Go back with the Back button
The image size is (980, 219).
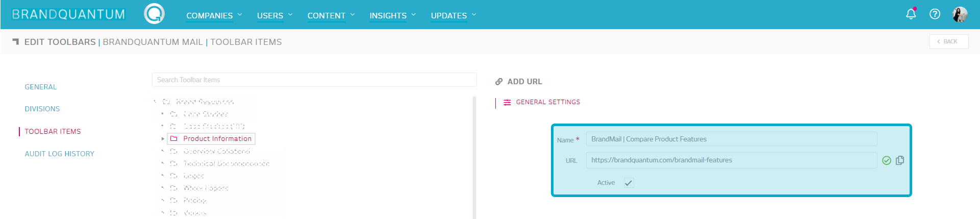point(949,41)
